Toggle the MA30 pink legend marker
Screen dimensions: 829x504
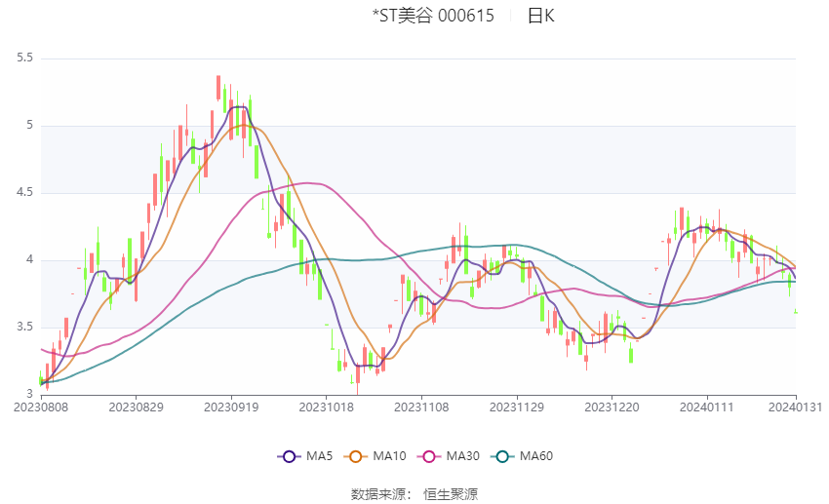[429, 457]
